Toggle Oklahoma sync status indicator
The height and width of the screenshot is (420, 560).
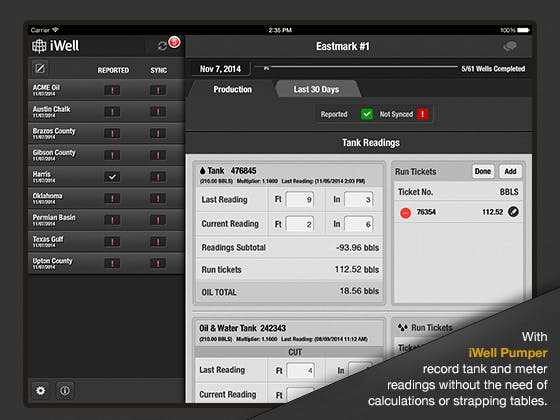[x=158, y=198]
